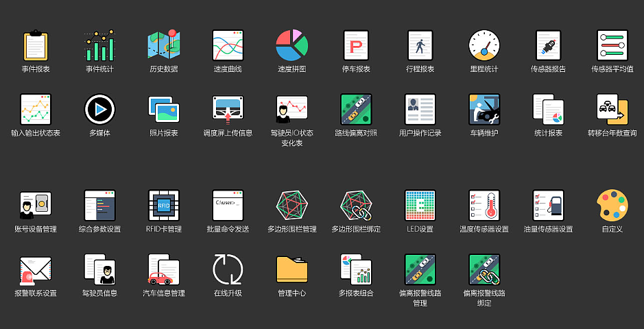This screenshot has width=644, height=329.
Task: Open the 停车报表 parking icon
Action: [x=356, y=45]
